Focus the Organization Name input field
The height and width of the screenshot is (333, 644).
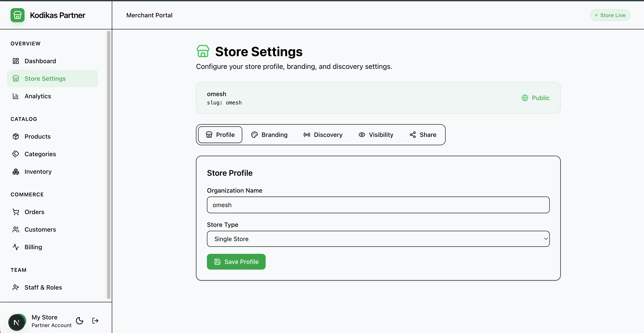378,205
